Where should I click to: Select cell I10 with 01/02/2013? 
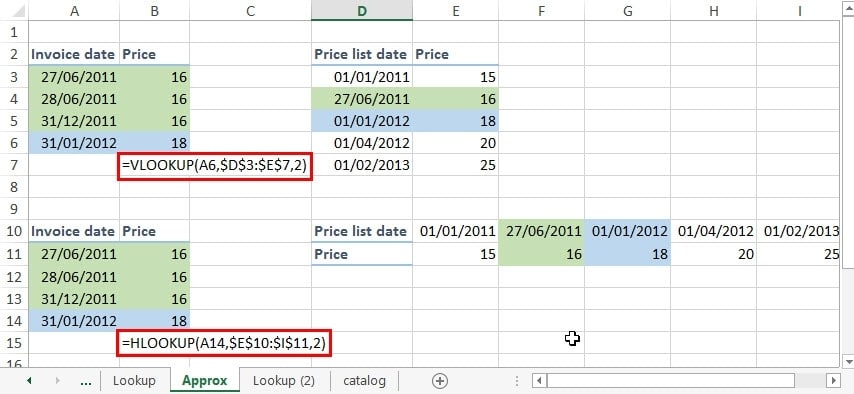click(x=799, y=231)
